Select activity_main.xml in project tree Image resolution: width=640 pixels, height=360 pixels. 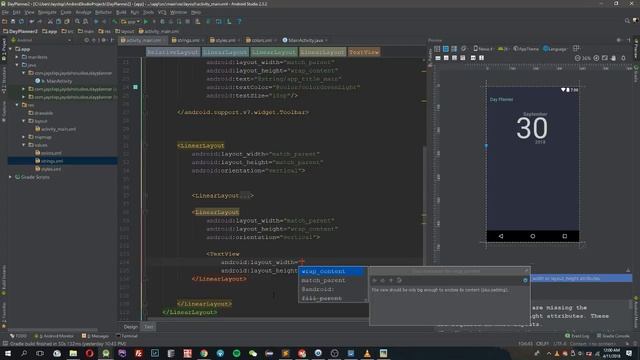[58, 129]
